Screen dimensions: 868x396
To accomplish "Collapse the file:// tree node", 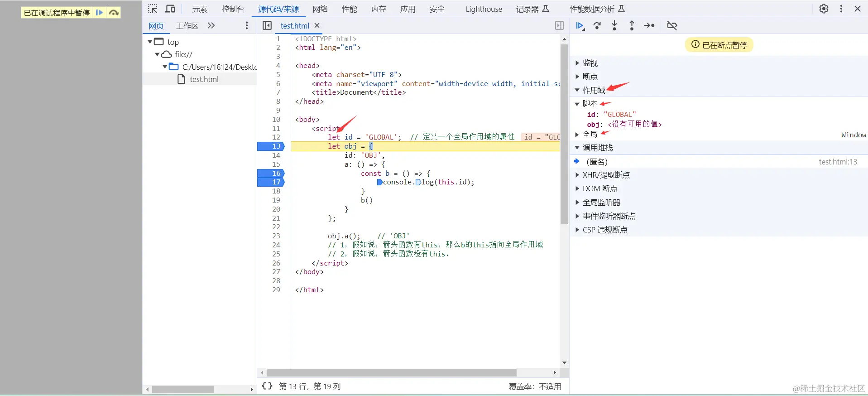I will [x=157, y=54].
